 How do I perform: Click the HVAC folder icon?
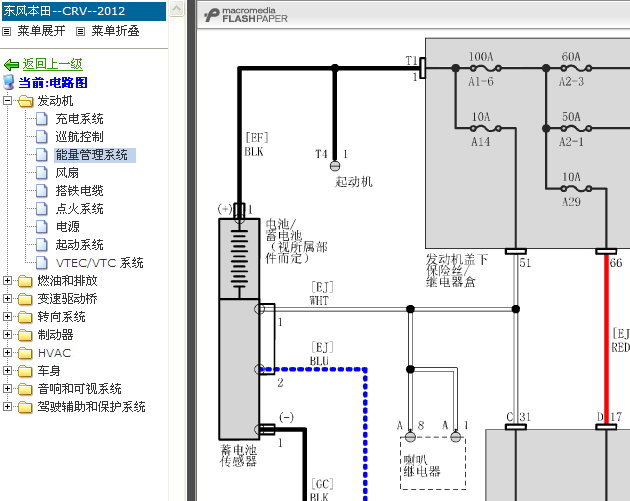[25, 353]
